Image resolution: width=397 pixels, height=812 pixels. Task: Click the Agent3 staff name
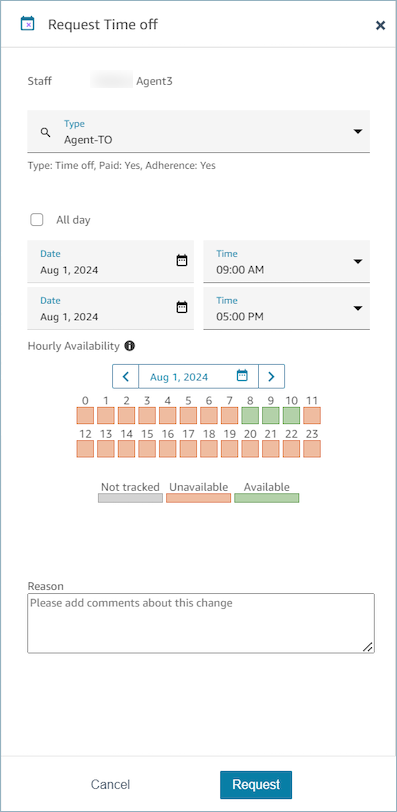point(154,81)
